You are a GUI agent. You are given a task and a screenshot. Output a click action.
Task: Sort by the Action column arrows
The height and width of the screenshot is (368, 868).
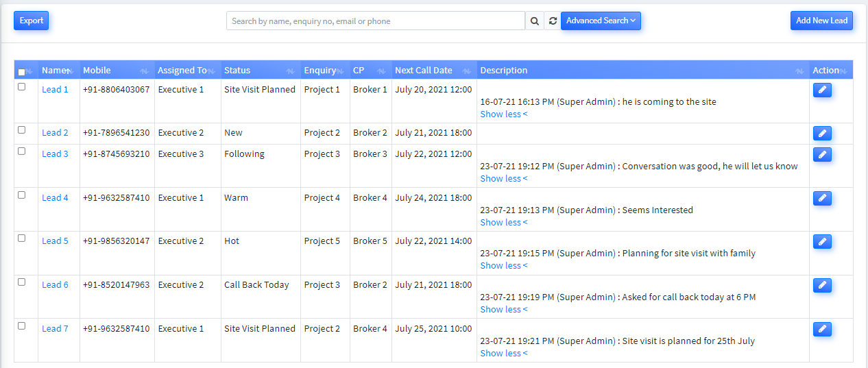tap(843, 71)
